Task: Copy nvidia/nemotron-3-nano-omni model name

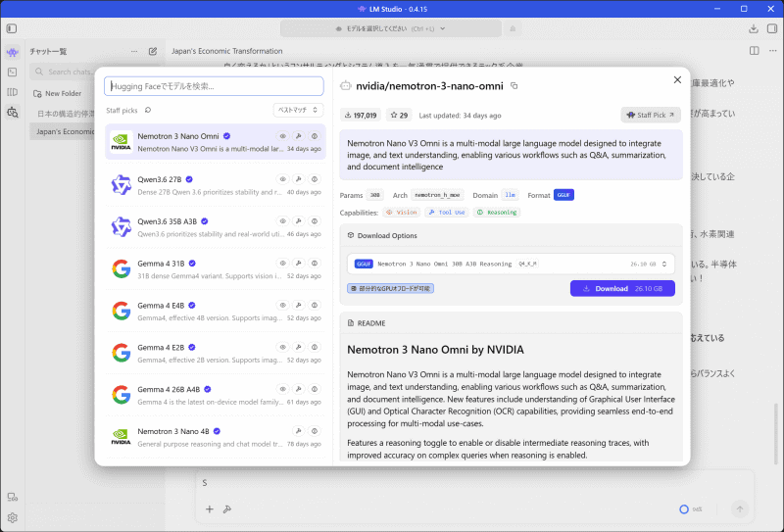Action: click(514, 86)
